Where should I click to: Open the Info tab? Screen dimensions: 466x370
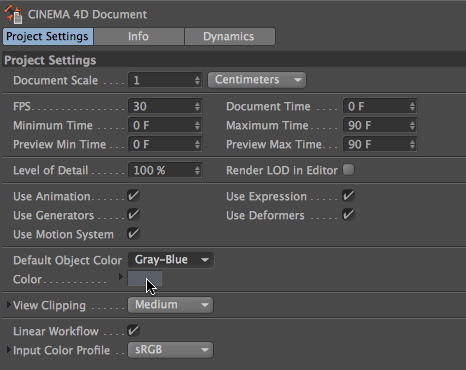(x=139, y=36)
